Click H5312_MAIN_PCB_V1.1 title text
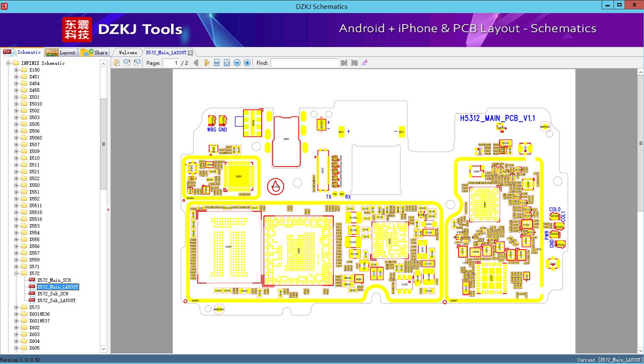The image size is (644, 364). click(x=498, y=118)
